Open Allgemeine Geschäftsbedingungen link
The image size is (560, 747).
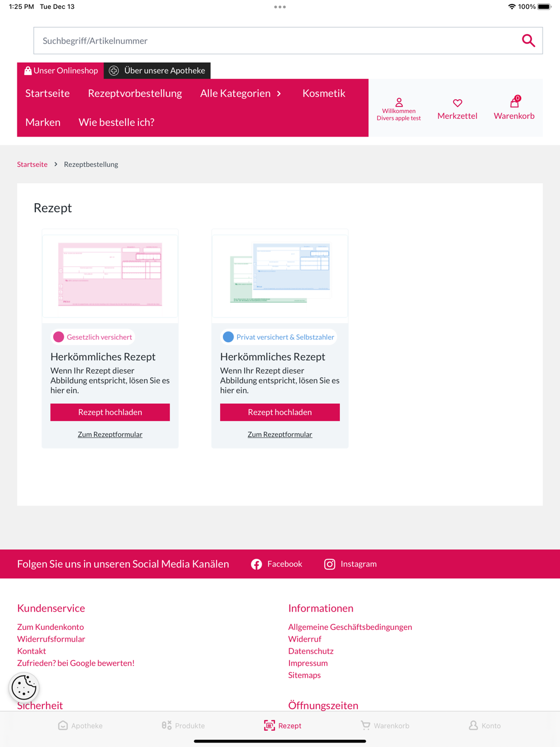point(350,627)
